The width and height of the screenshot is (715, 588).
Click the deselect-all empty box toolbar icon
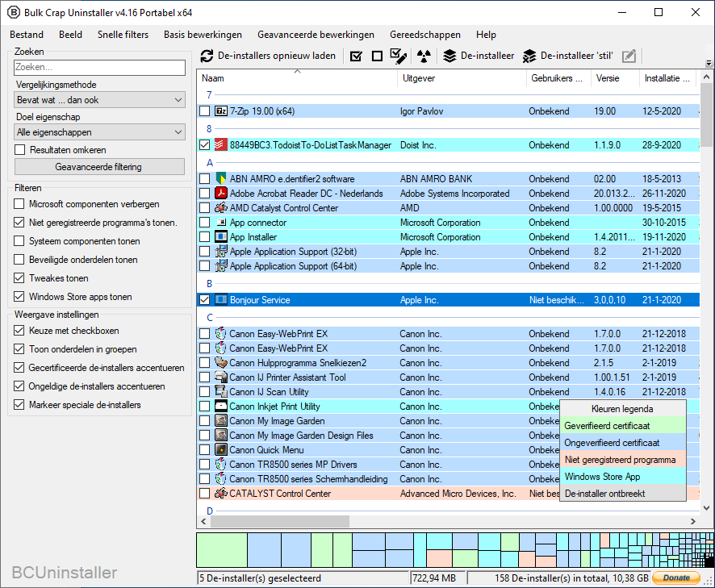pos(377,56)
